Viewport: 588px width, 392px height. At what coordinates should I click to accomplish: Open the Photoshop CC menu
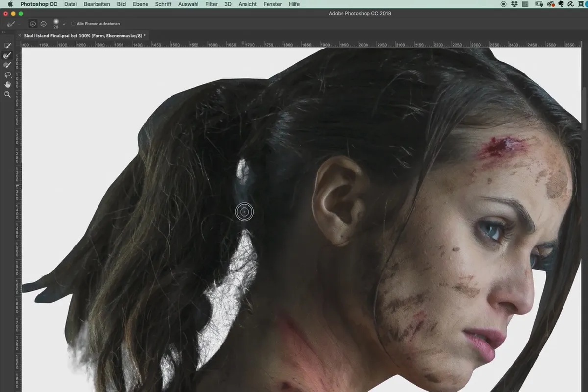point(39,4)
